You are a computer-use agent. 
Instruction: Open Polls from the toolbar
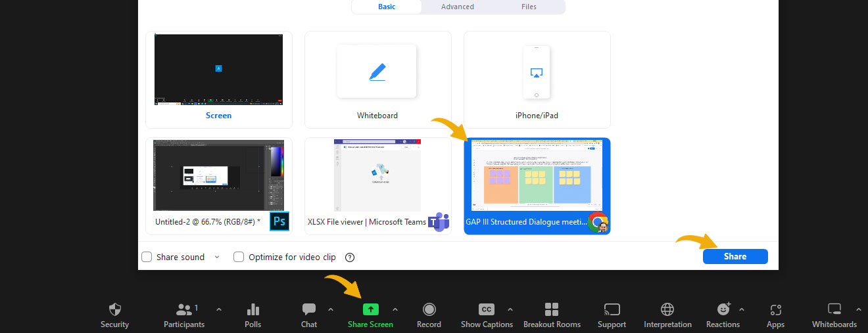click(x=253, y=310)
